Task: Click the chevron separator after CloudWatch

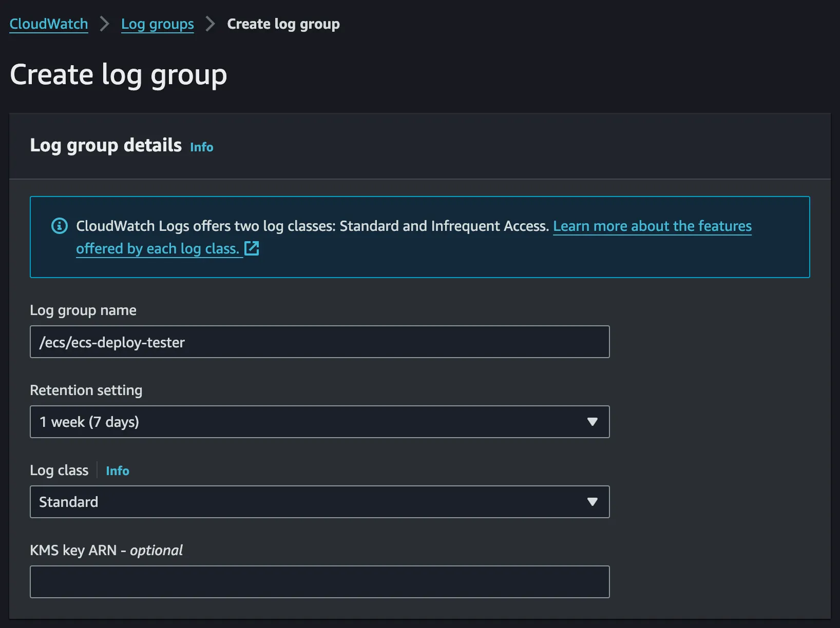Action: [105, 24]
